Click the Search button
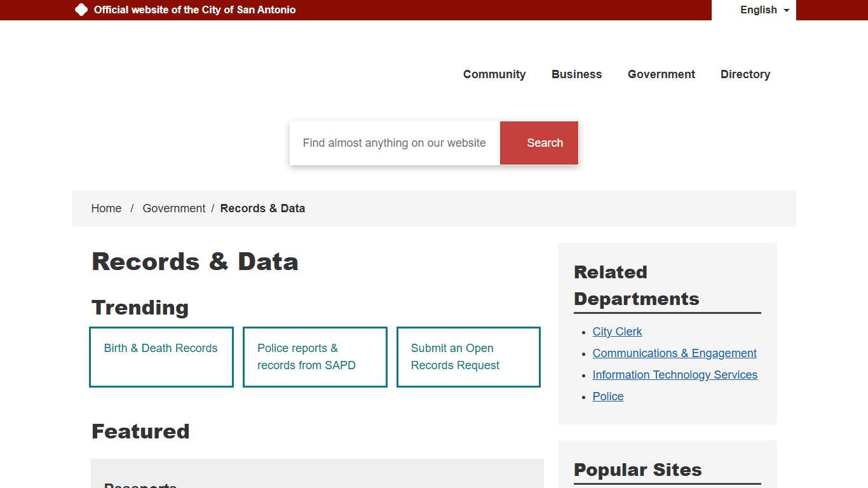Viewport: 868px width, 488px height. 539,143
